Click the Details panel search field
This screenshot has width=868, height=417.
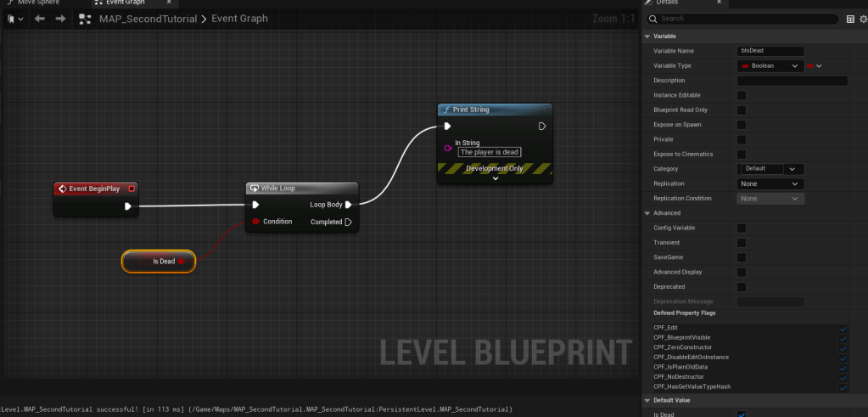tap(747, 18)
